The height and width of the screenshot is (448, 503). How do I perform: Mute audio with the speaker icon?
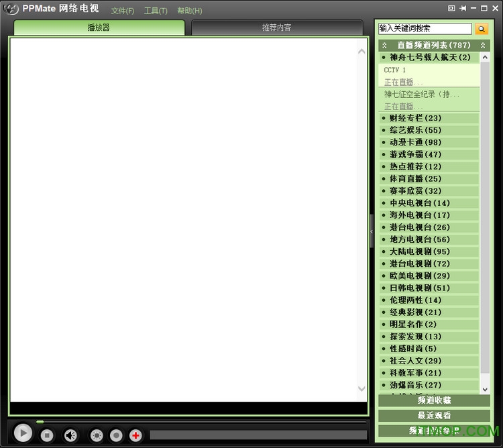[x=70, y=435]
